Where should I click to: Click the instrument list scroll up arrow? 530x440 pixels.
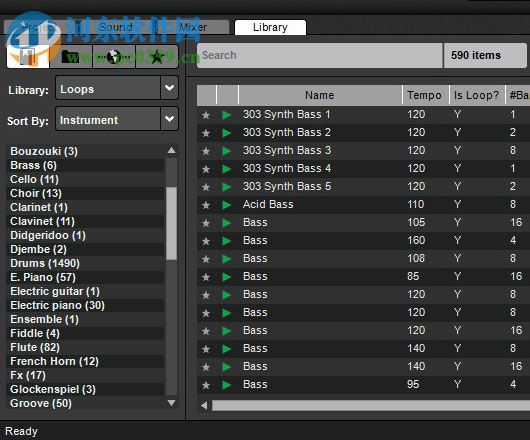pos(171,150)
